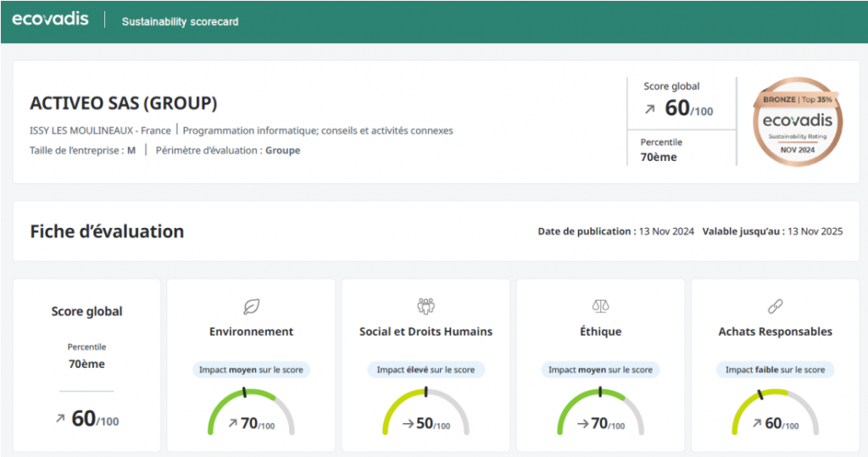Click the EcoVadis logo in header
This screenshot has height=457, width=868.
click(x=50, y=20)
